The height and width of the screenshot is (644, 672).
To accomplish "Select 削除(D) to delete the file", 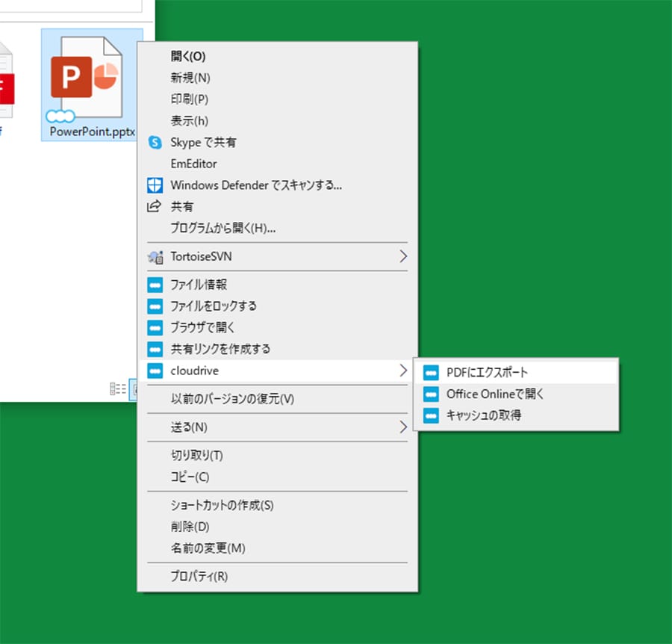I will pyautogui.click(x=277, y=527).
